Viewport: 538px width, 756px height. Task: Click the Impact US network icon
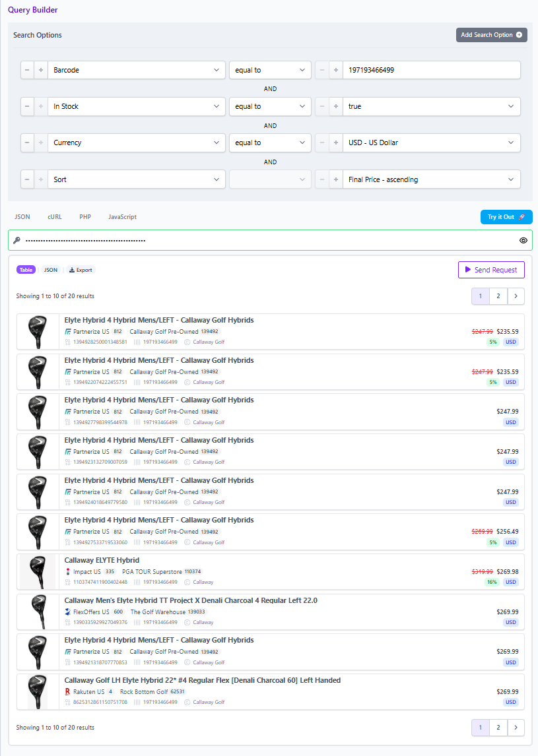tap(67, 571)
